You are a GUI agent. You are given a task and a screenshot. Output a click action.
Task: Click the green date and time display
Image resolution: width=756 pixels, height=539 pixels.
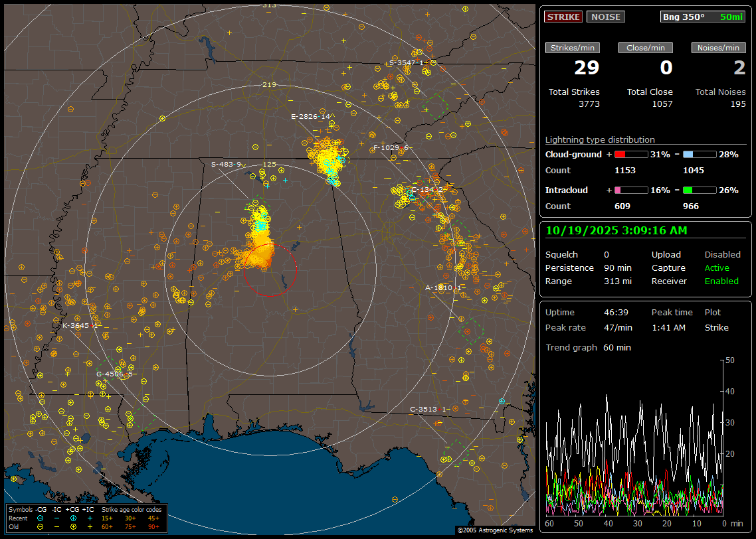coord(616,230)
